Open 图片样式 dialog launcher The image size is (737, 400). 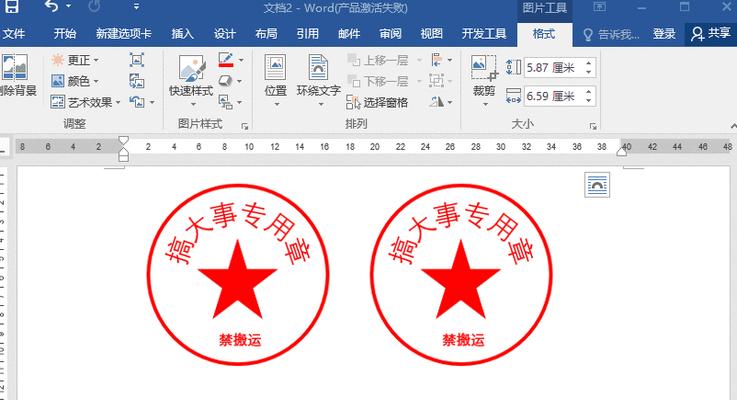pos(244,126)
